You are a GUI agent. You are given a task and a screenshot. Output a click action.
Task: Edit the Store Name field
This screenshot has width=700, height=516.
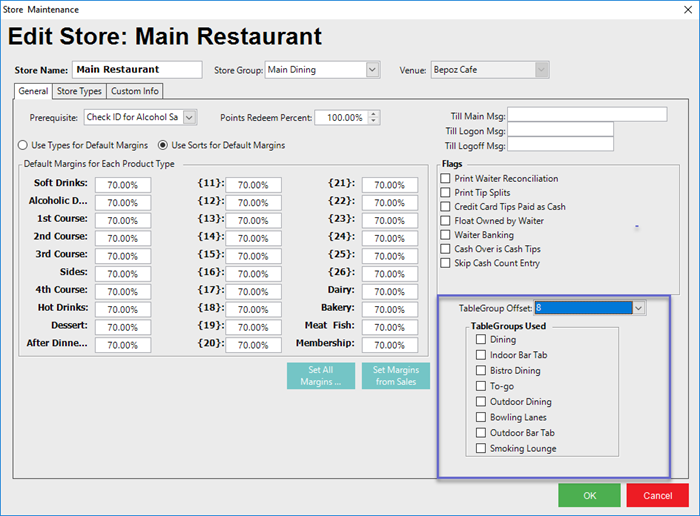[x=137, y=70]
